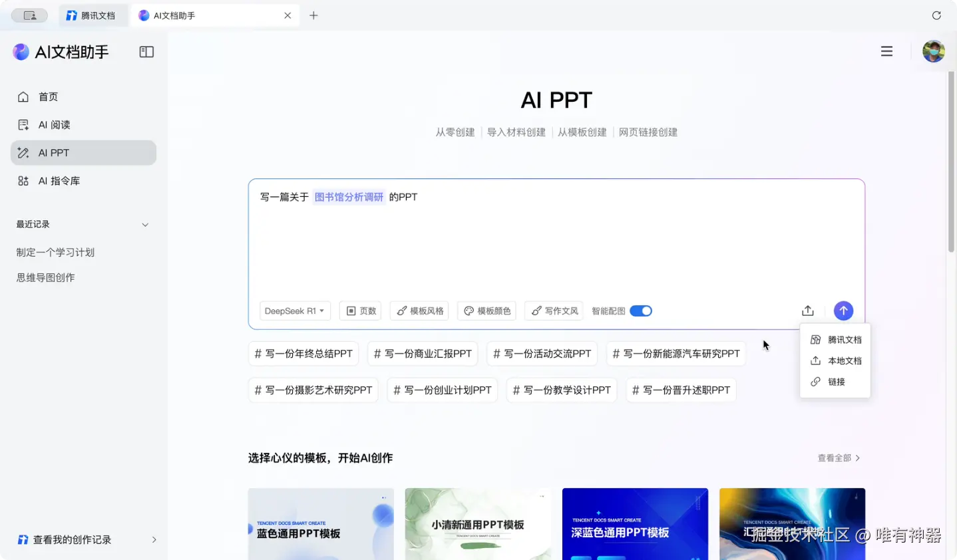Click the upload/share icon beside the send button
Image resolution: width=957 pixels, height=560 pixels.
(807, 310)
